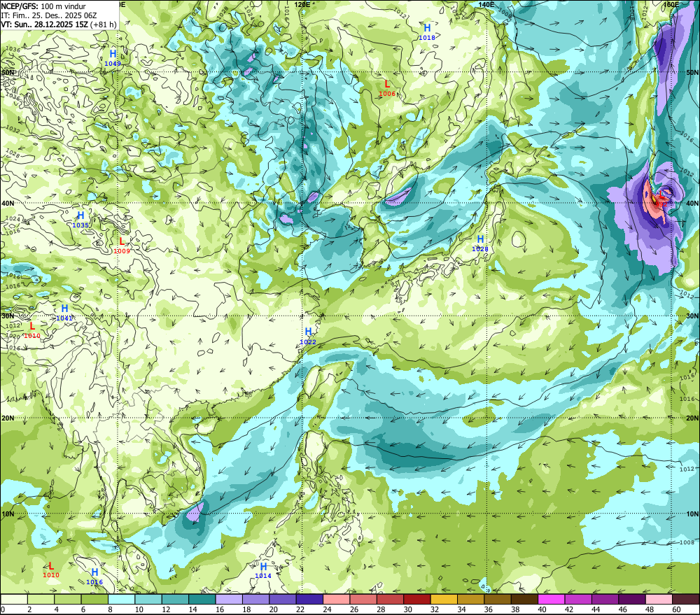Click the H 1028 high over Japan
Image resolution: width=700 pixels, height=615 pixels.
tap(480, 243)
